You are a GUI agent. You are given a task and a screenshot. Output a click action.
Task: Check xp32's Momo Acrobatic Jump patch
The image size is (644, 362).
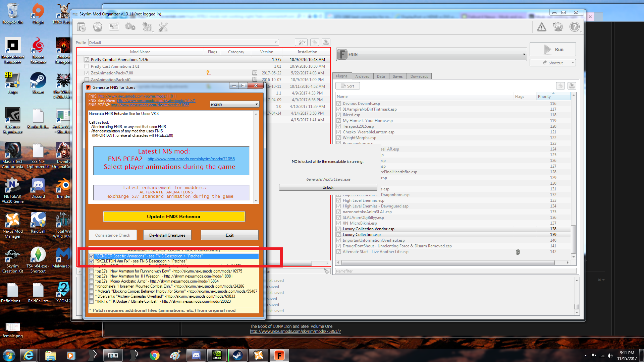(x=91, y=282)
